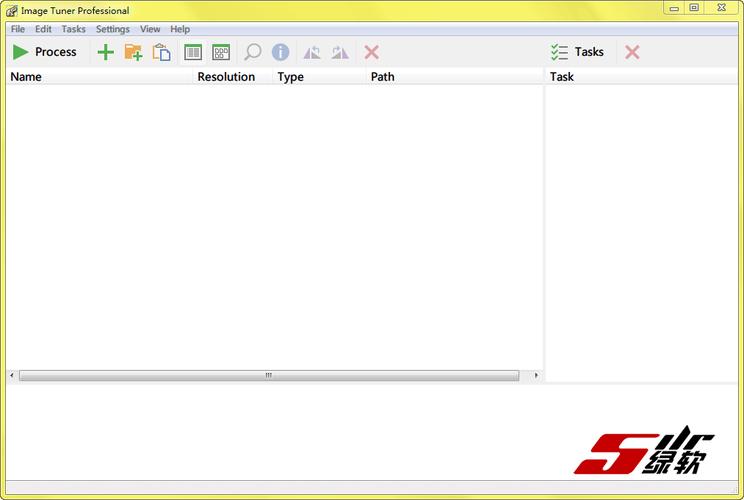Close the Image Tuner window
The width and height of the screenshot is (744, 500).
(x=721, y=8)
